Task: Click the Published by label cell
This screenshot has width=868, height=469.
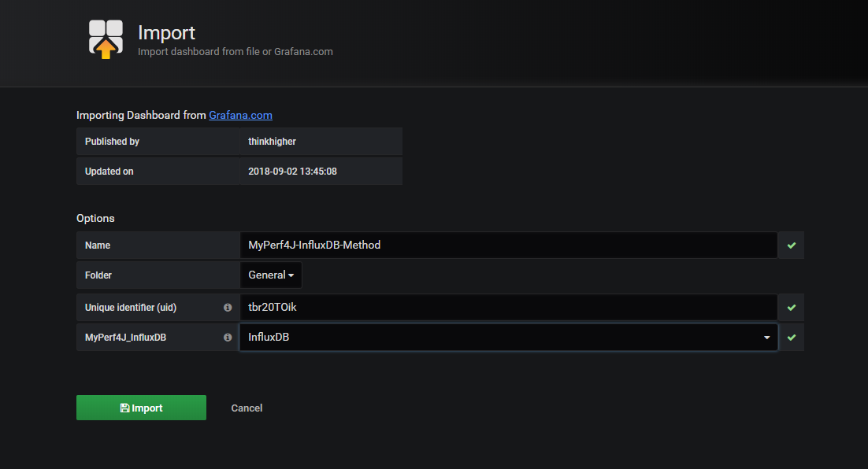Action: click(x=112, y=142)
